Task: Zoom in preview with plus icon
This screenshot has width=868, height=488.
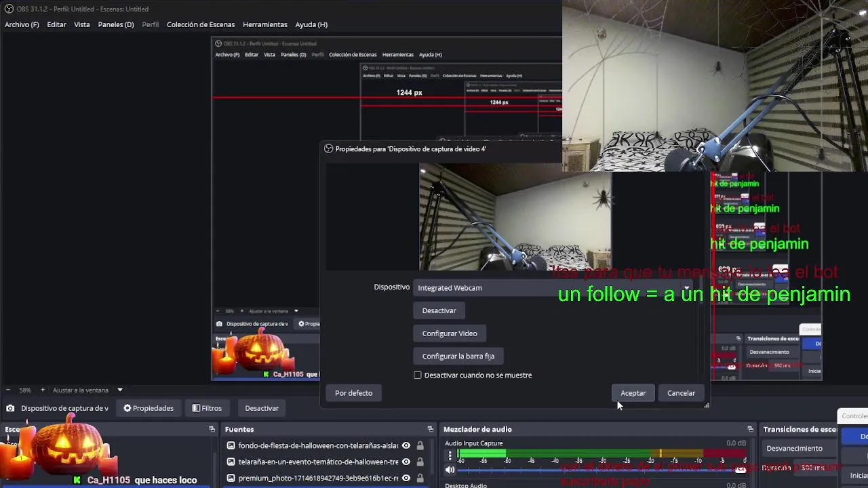Action: point(43,390)
